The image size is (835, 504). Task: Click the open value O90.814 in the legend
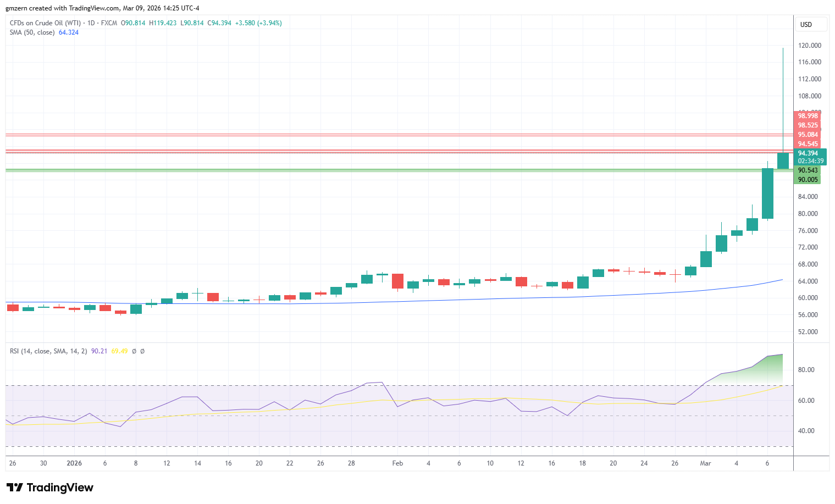pos(133,23)
